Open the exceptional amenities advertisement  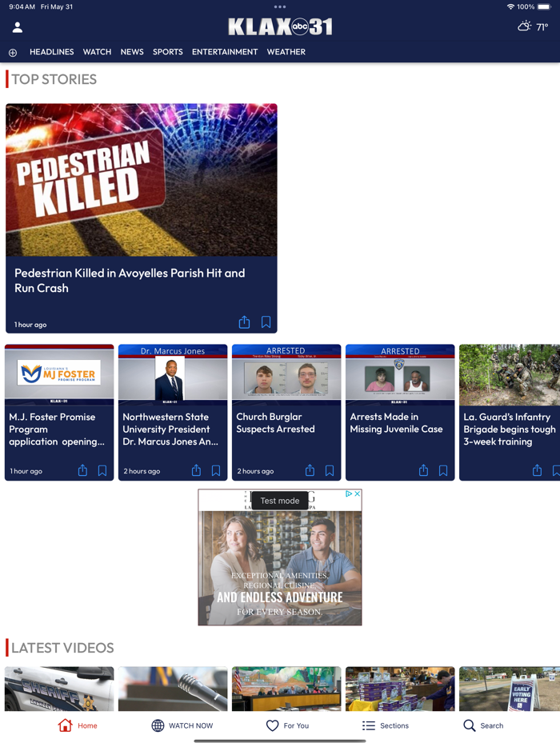280,557
